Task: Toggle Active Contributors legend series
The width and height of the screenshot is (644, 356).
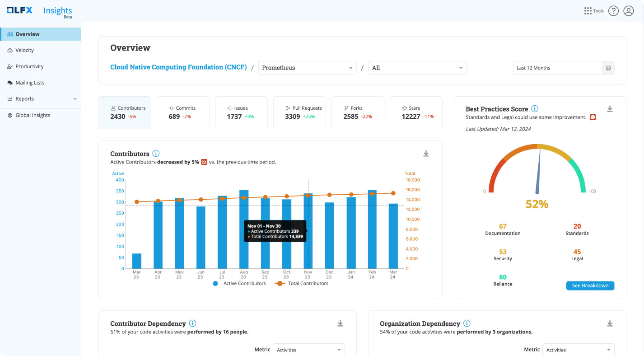Action: (x=239, y=283)
